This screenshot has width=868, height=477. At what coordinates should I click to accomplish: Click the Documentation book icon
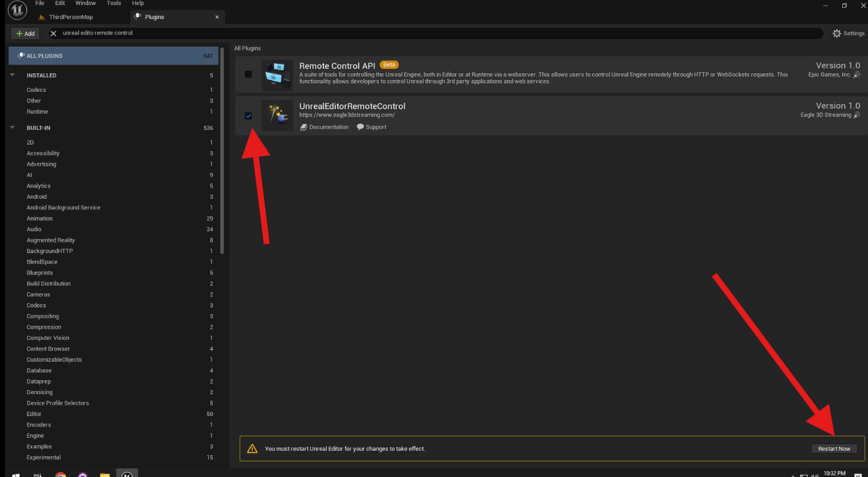(304, 127)
